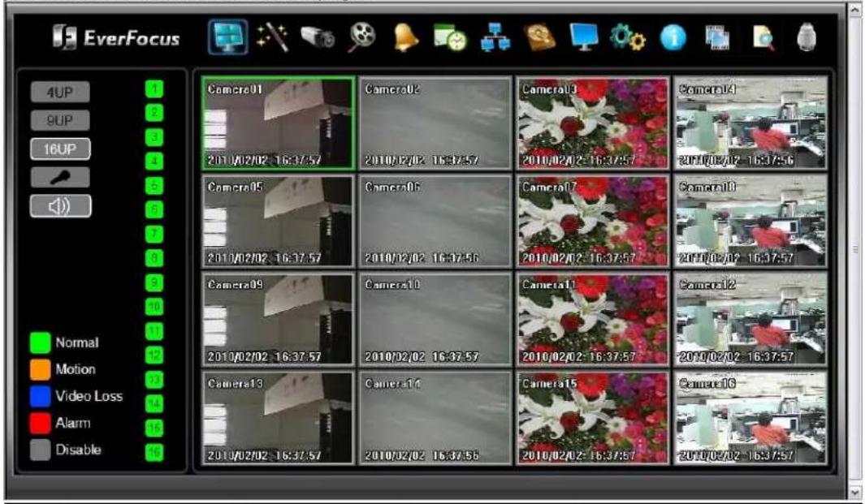Select channel 11 status indicator
This screenshot has height=504, width=865.
(154, 331)
